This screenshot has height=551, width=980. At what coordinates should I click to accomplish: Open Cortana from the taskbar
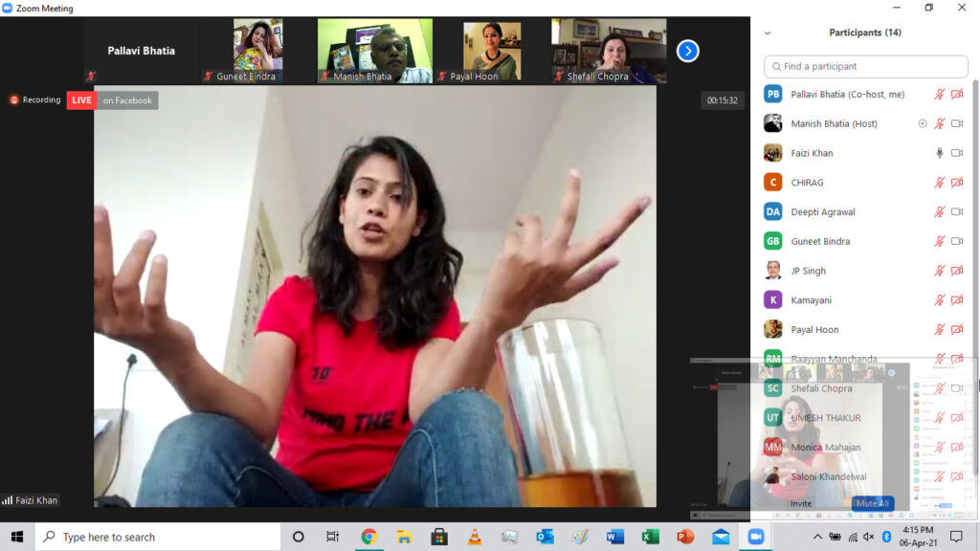[299, 537]
